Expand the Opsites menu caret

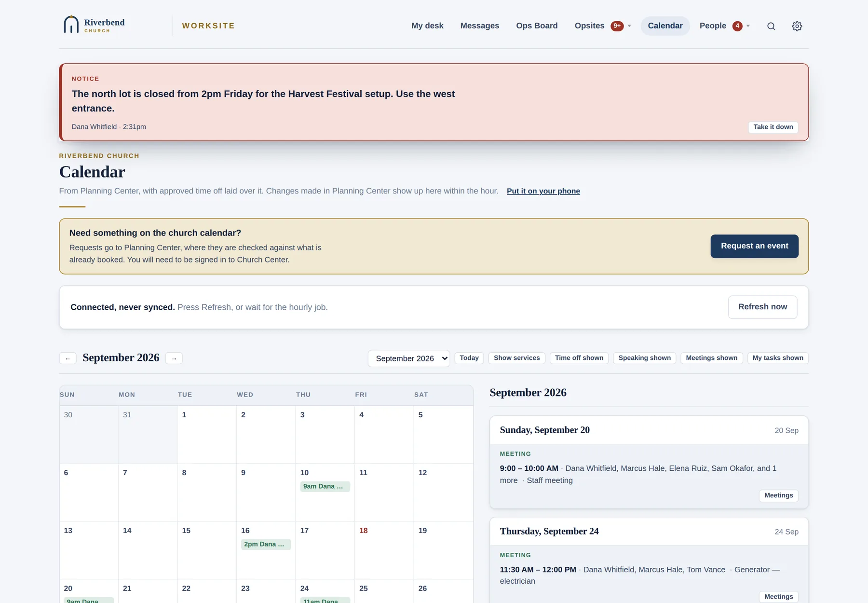pyautogui.click(x=629, y=26)
